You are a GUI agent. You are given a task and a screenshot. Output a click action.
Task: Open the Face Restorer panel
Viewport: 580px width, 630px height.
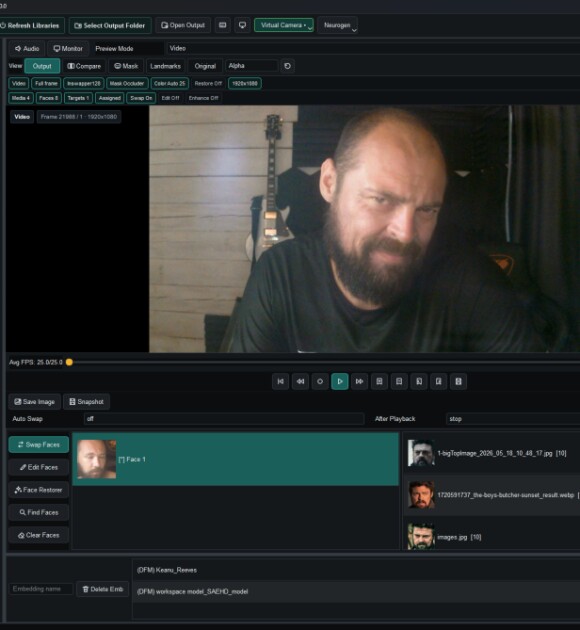(39, 490)
